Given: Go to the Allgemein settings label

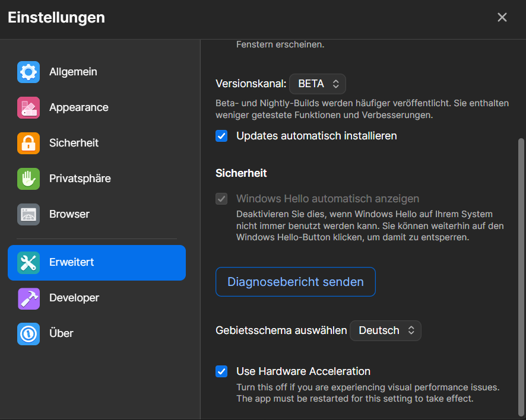Looking at the screenshot, I should [x=73, y=72].
